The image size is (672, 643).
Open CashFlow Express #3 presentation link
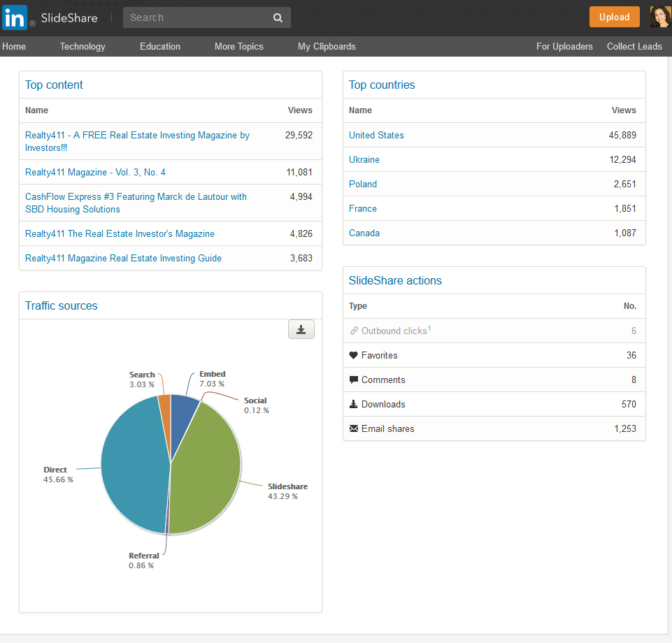(x=136, y=203)
